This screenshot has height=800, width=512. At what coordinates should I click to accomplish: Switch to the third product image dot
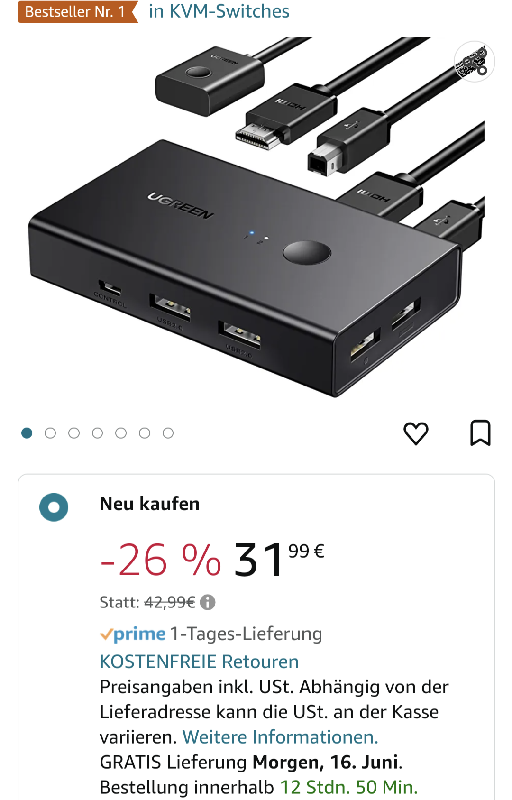click(74, 433)
